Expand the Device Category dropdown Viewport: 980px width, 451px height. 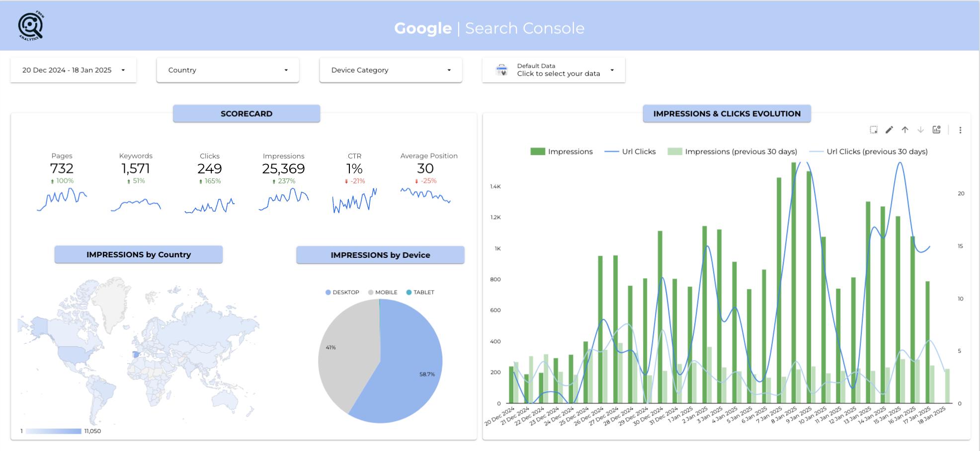coord(391,70)
